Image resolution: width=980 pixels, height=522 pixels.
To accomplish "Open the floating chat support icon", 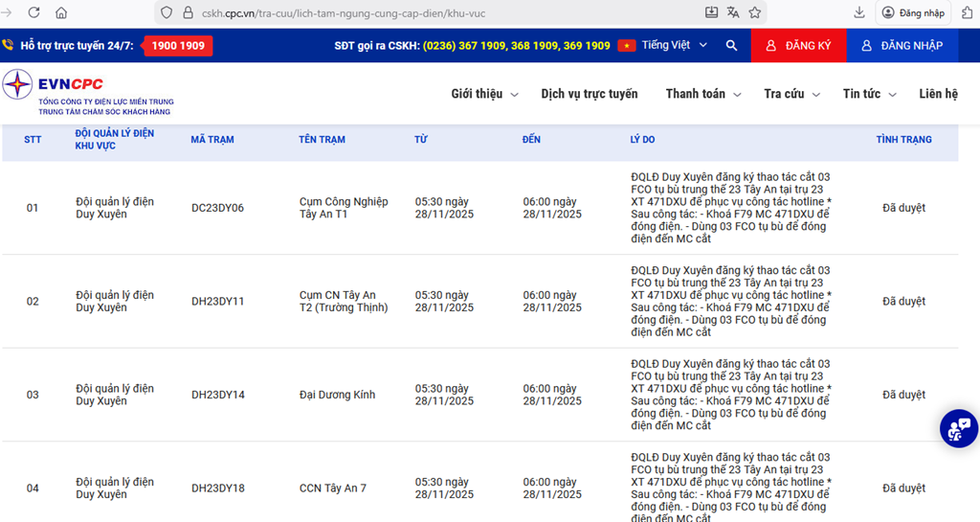I will [x=957, y=428].
